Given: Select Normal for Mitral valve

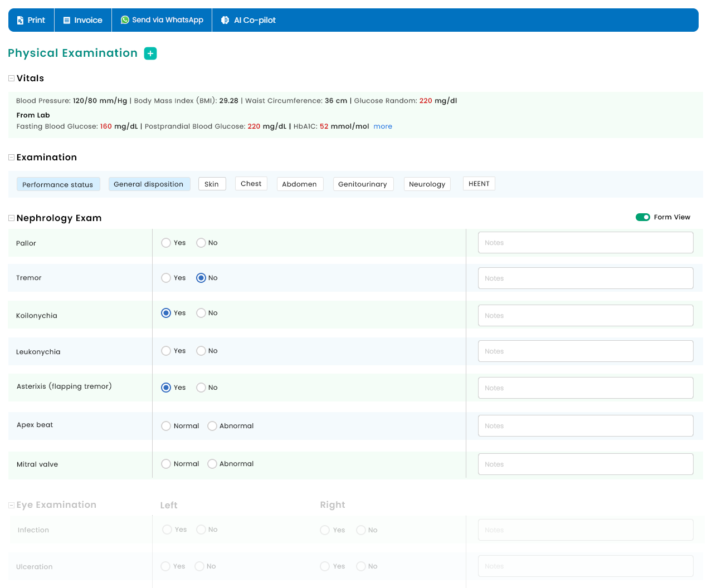Looking at the screenshot, I should pyautogui.click(x=166, y=464).
